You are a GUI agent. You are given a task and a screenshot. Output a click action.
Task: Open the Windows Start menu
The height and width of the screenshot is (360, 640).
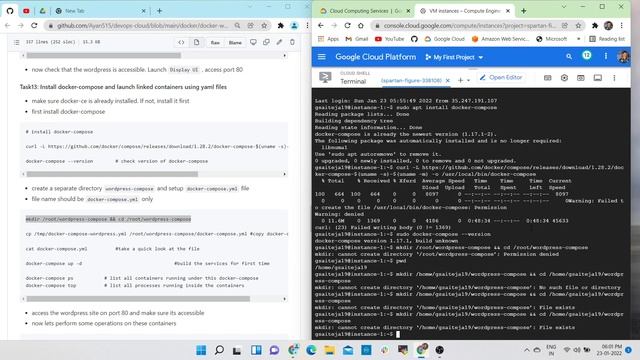(x=201, y=350)
